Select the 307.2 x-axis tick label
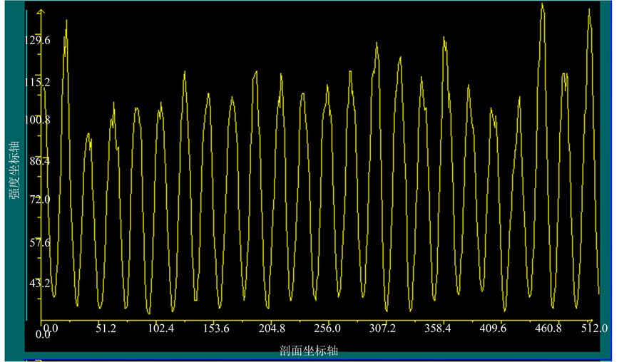644x362 pixels. click(382, 329)
